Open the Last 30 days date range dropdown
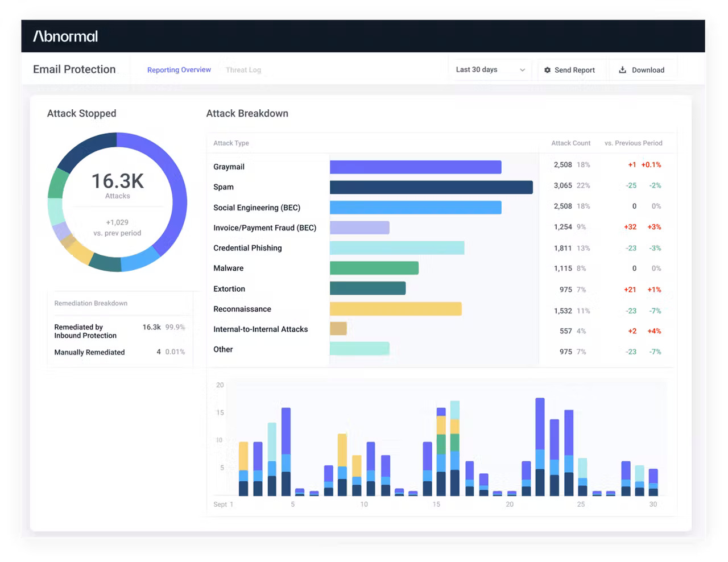The height and width of the screenshot is (562, 728). 489,70
